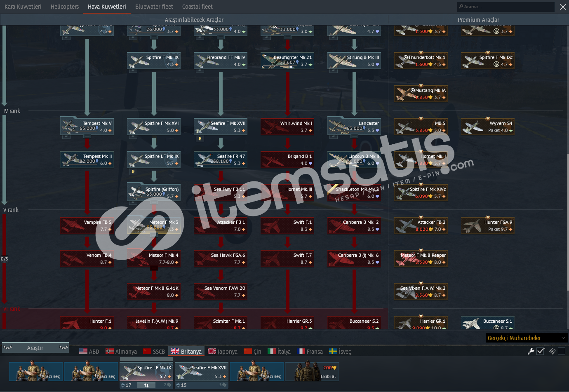
Task: Click the 0/5 rank progress indicator
Action: tap(4, 259)
